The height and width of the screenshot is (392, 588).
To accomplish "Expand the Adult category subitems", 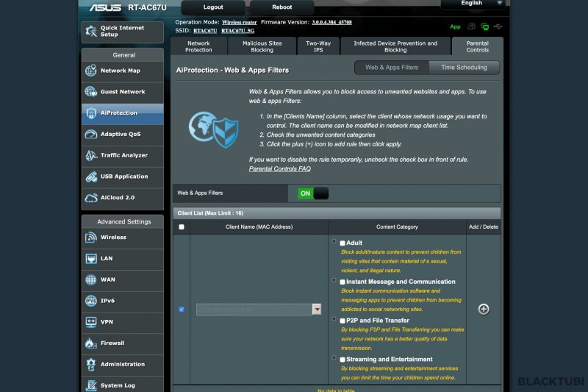I will [x=334, y=241].
